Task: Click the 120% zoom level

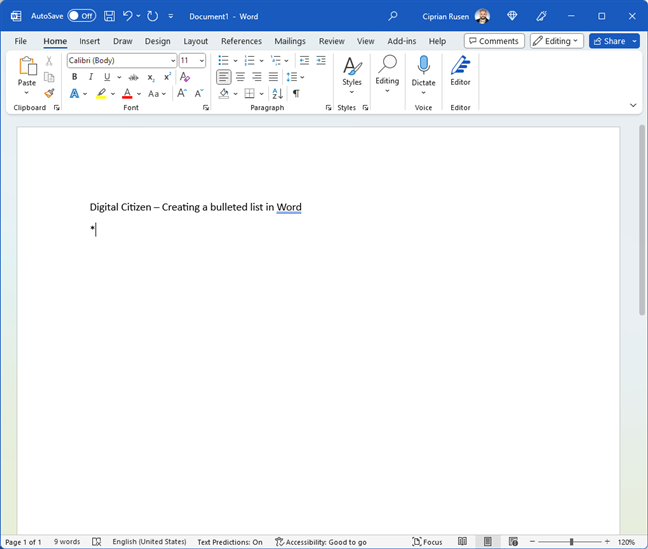Action: pos(627,542)
